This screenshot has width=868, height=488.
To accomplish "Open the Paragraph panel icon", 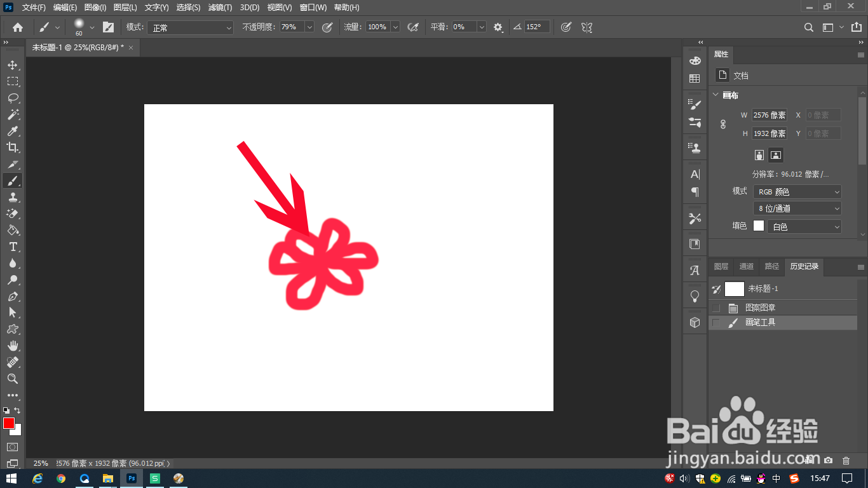I will coord(695,192).
